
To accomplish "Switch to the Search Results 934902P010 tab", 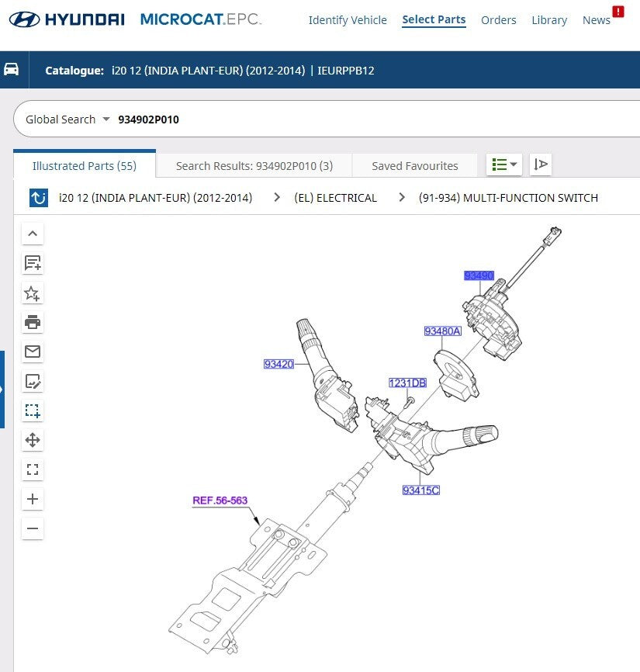I will click(254, 166).
